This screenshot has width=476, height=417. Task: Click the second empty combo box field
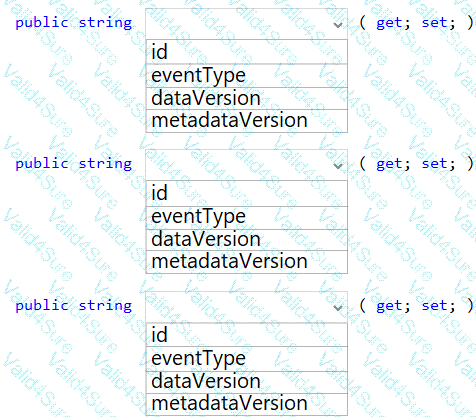coord(247,165)
